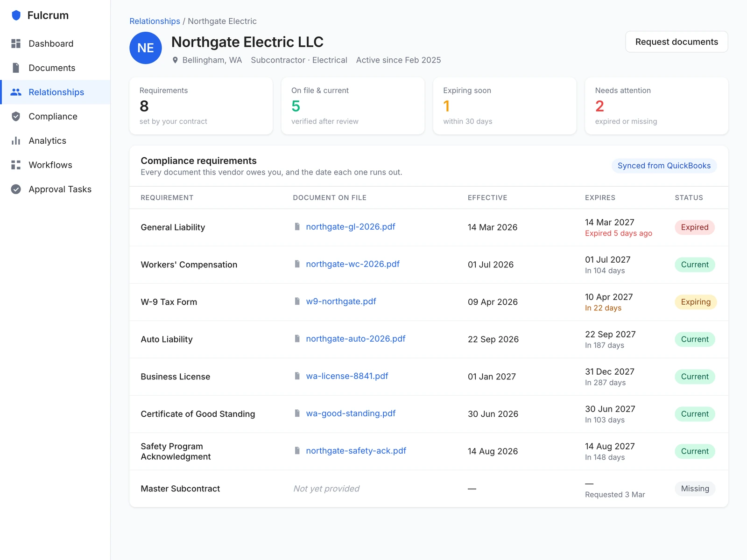
Task: Click the EXPIRES column header
Action: point(600,198)
